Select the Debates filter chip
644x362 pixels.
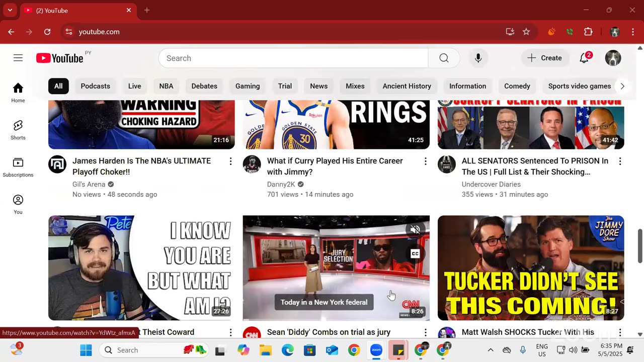(204, 86)
